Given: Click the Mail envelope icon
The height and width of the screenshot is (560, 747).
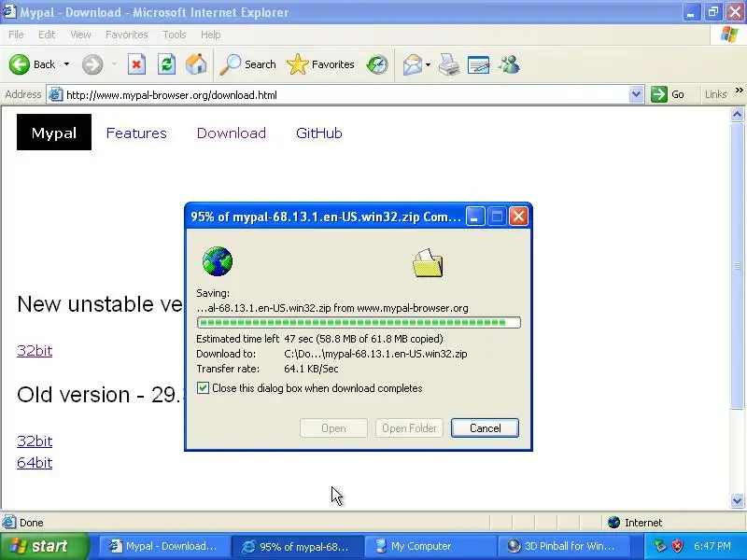Looking at the screenshot, I should click(x=412, y=64).
